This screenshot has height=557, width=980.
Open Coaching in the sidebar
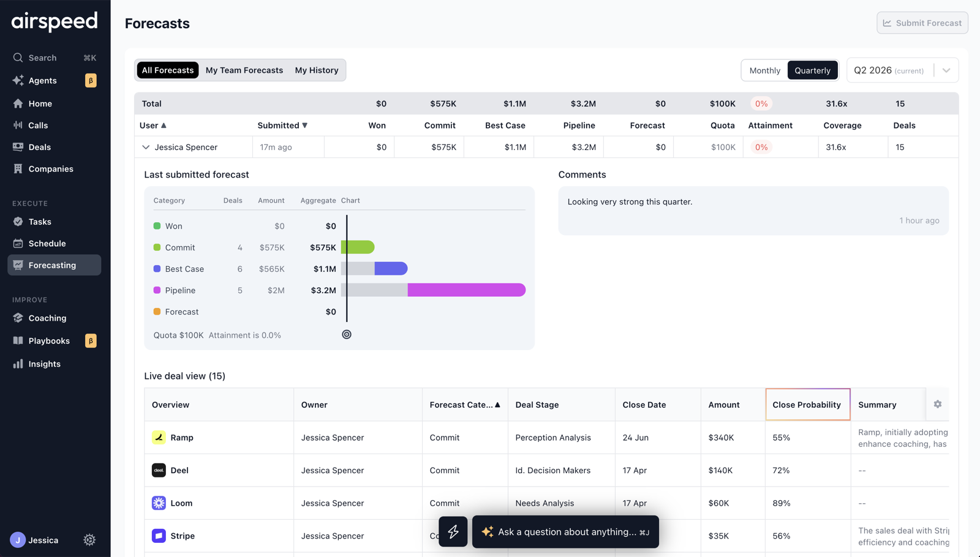(55, 318)
